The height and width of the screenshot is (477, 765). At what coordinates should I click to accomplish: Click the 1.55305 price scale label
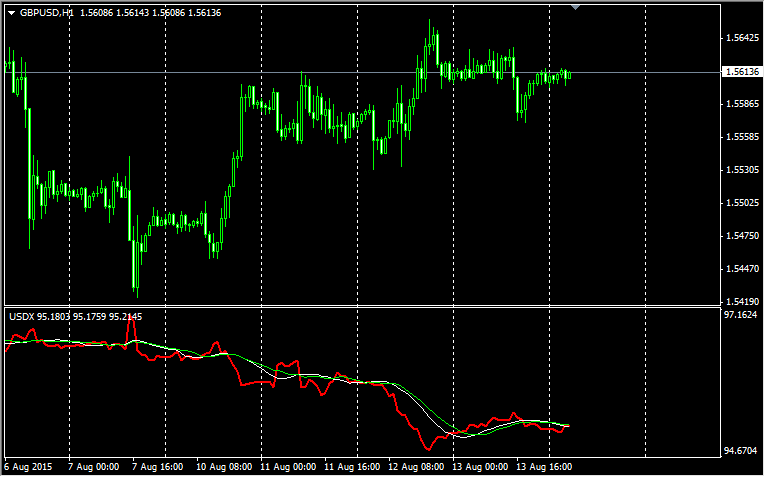point(743,170)
